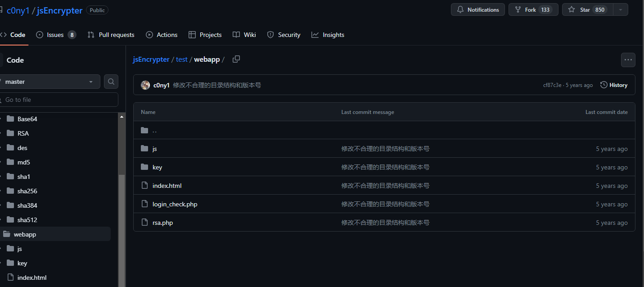Open rsa.php file
Screen dimensions: 644x287
click(x=162, y=223)
